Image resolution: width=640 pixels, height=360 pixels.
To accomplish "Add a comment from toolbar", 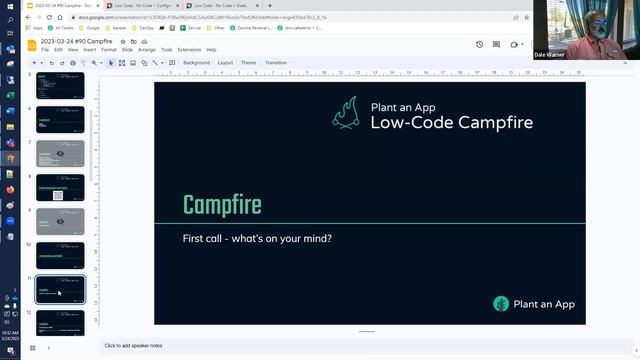I will tap(172, 63).
